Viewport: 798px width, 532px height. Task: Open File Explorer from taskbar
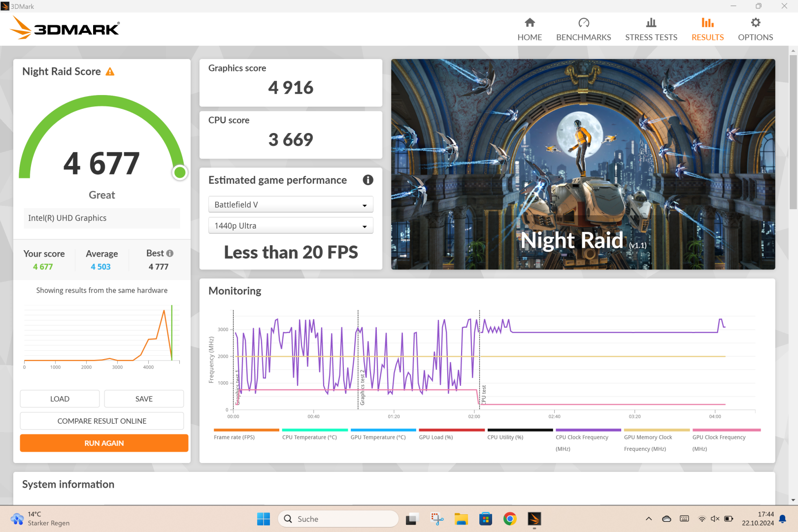click(461, 519)
